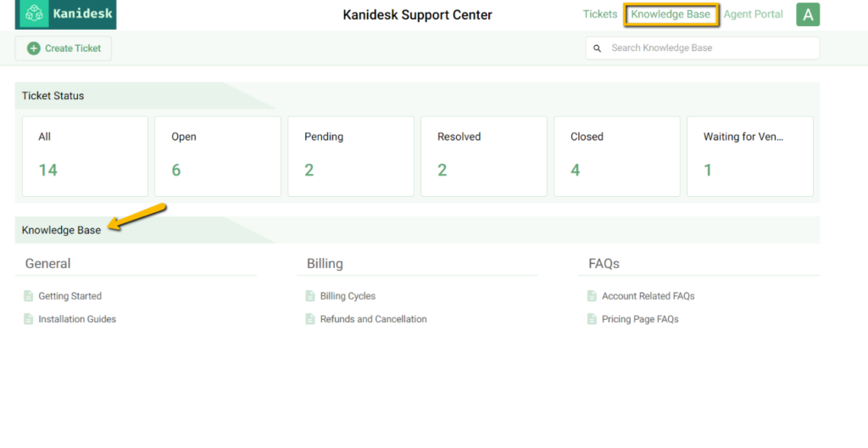The image size is (868, 448).
Task: Click the Kanidesk logo icon
Action: point(34,14)
